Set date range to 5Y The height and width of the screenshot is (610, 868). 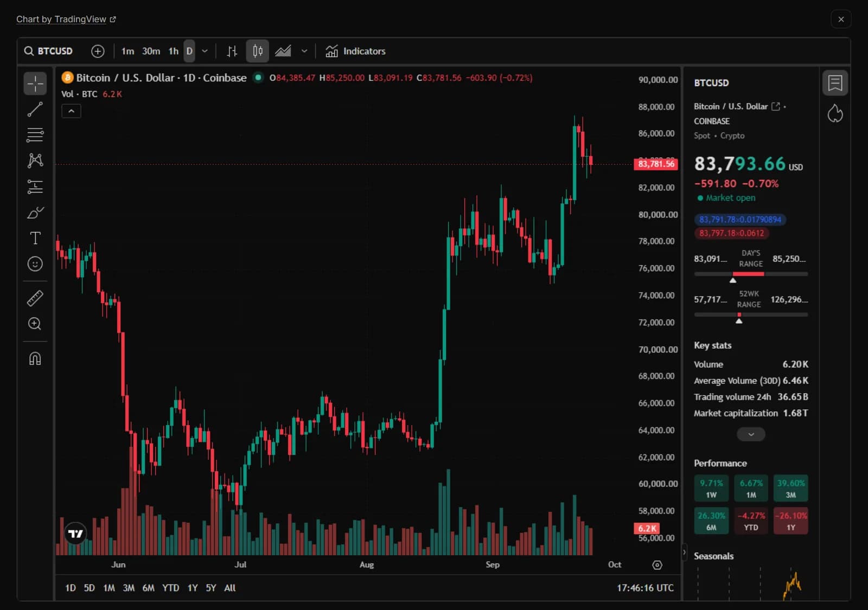[x=211, y=588]
